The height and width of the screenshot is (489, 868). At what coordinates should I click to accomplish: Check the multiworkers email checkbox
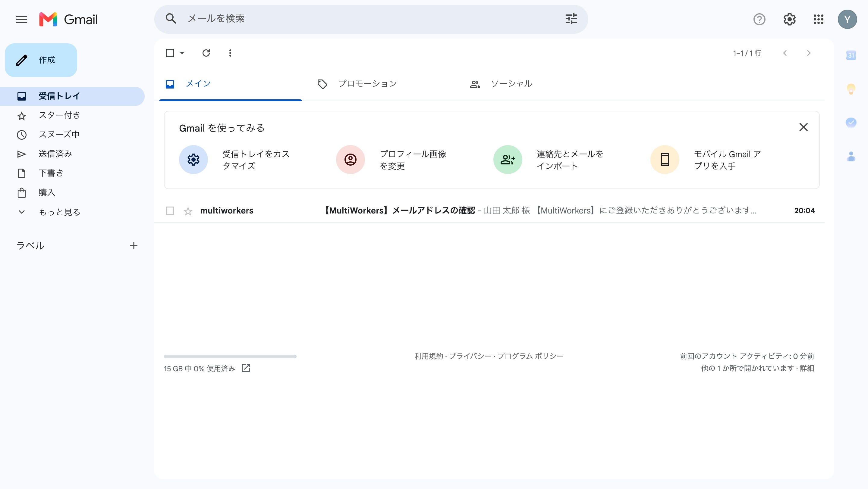(170, 211)
